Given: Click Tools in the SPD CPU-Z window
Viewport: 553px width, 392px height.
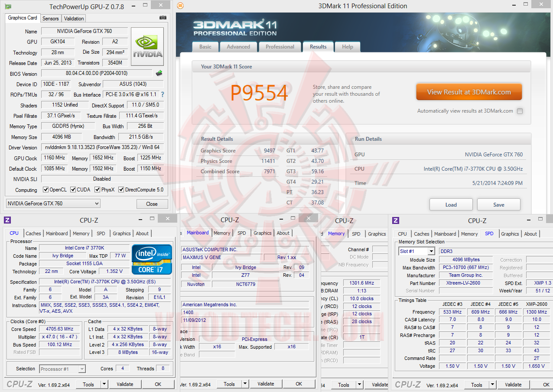Looking at the screenshot, I should pyautogui.click(x=477, y=385).
